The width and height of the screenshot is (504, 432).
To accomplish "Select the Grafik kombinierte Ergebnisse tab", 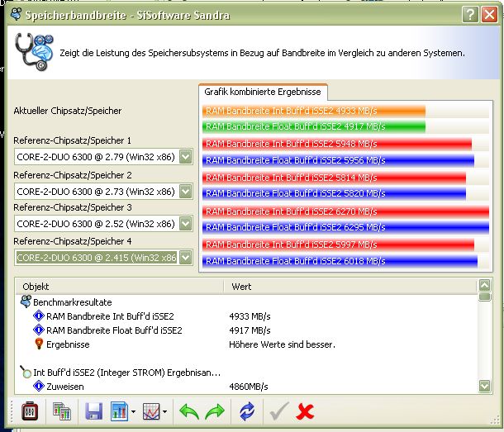I will click(263, 92).
